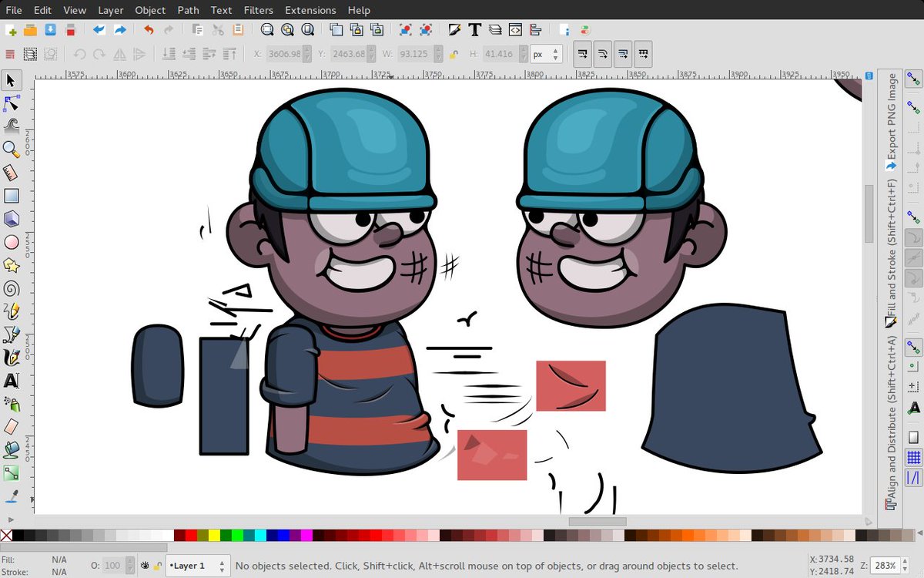Undo the last action
924x578 pixels.
[149, 30]
